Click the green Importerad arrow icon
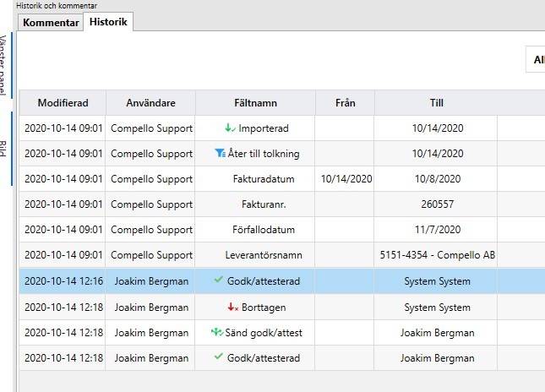This screenshot has width=545, height=392. point(230,128)
